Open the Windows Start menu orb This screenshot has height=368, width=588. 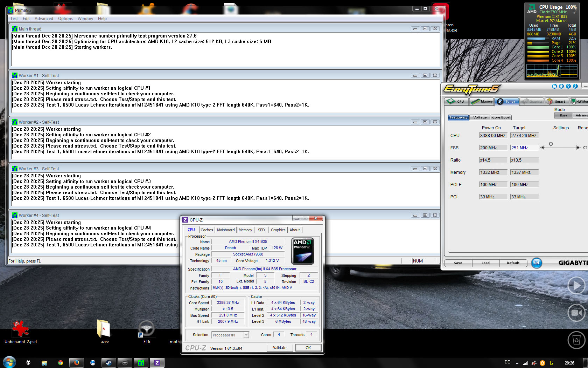tap(9, 362)
